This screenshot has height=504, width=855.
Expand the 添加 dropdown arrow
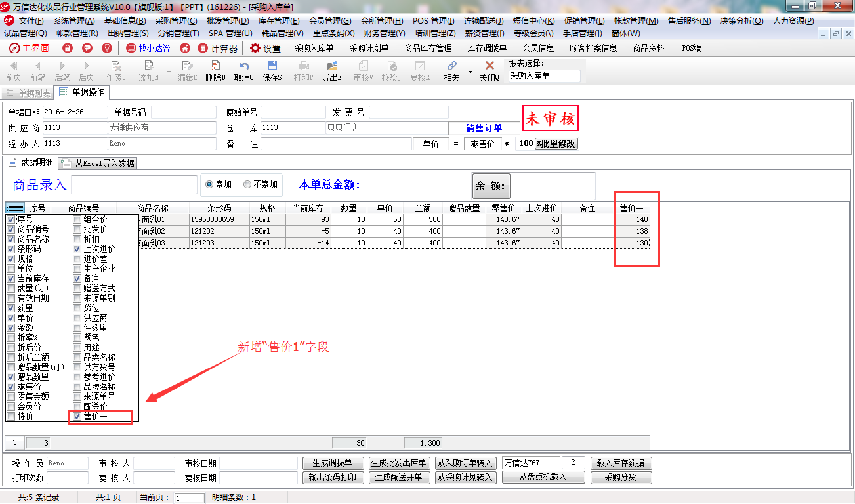coord(169,72)
